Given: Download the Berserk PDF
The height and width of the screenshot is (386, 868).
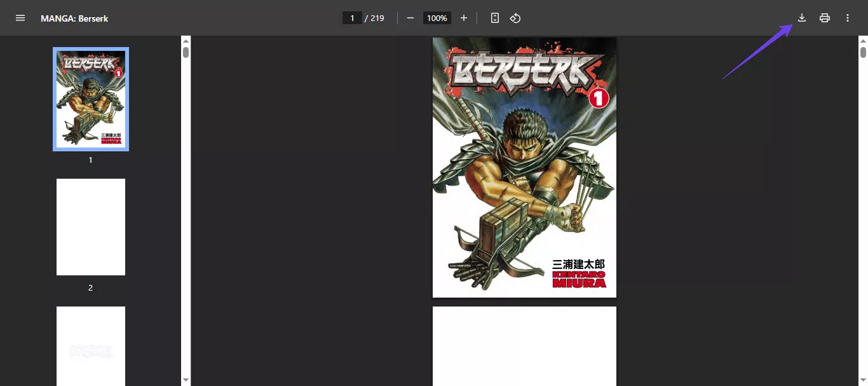Looking at the screenshot, I should [x=801, y=18].
